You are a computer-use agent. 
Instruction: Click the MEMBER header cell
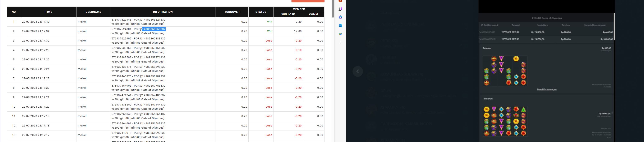pos(299,9)
